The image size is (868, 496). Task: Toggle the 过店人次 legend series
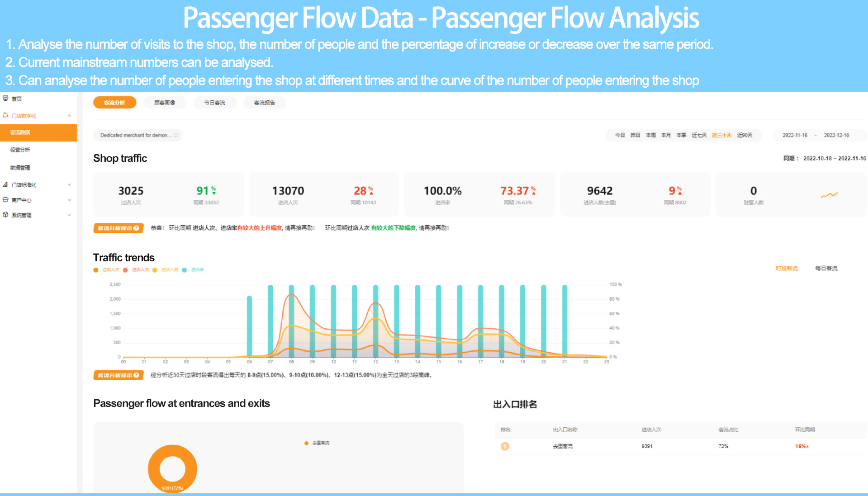point(106,270)
